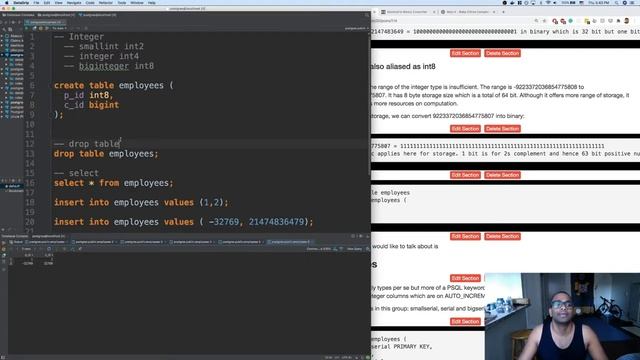Click Delete Section above 'would like to talk about'
This screenshot has width=640, height=360.
(502, 236)
